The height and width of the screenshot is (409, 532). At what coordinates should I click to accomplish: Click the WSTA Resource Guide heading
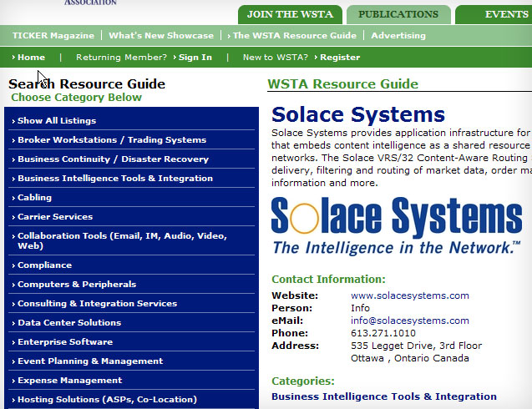coord(342,83)
